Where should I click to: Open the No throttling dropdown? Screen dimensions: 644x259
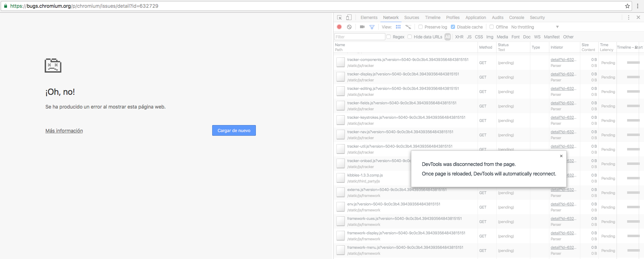point(535,27)
